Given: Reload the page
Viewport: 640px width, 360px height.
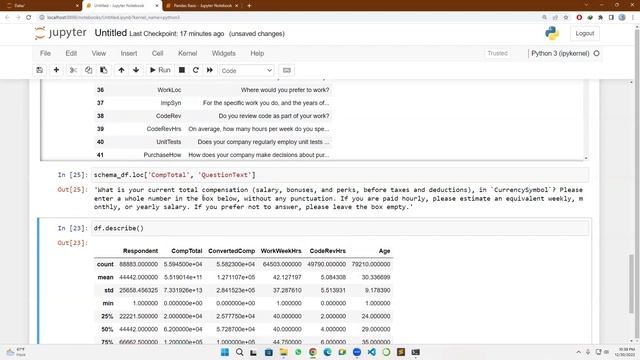Looking at the screenshot, I should point(29,18).
